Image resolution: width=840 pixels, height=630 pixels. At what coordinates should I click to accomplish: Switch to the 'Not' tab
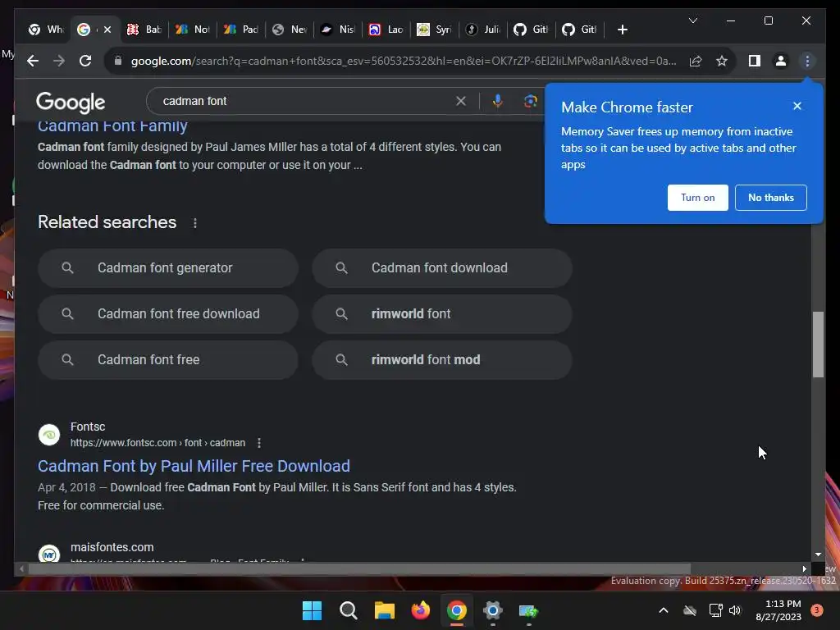[x=193, y=30]
